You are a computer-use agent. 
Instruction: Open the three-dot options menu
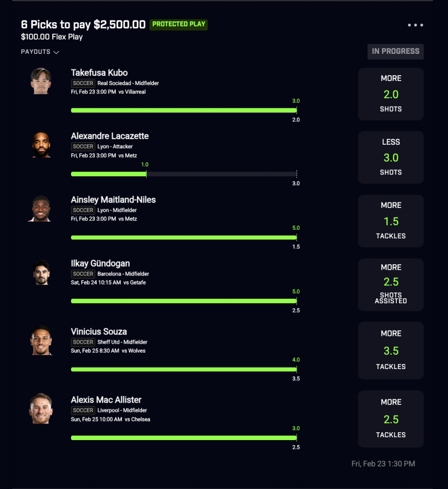point(415,25)
